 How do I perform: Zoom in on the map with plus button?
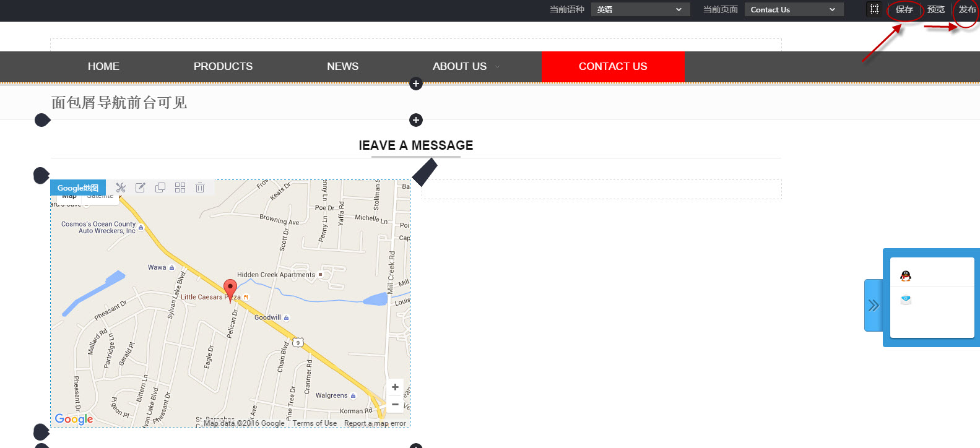click(x=395, y=387)
